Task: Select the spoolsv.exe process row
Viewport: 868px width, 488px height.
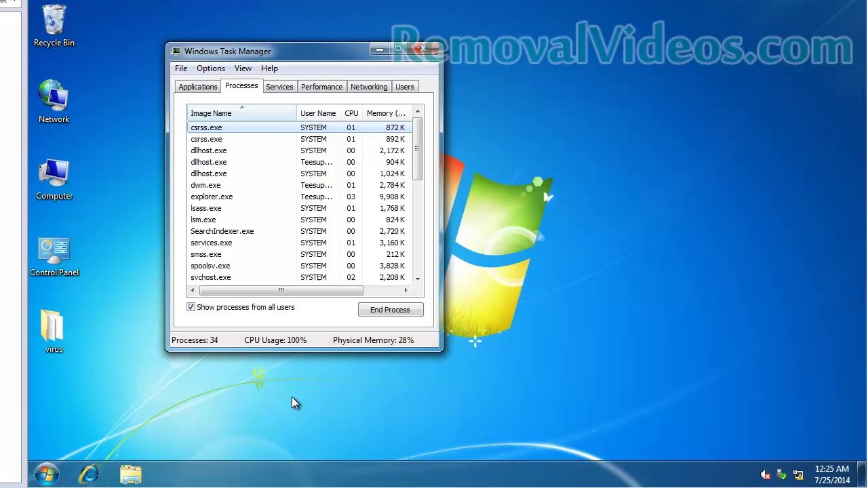Action: pyautogui.click(x=298, y=266)
